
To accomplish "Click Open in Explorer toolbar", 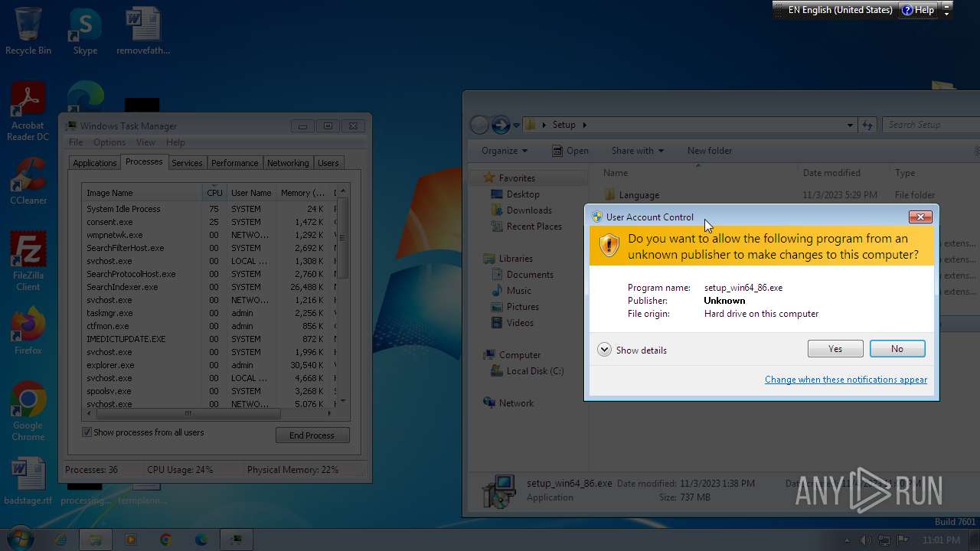I will click(x=570, y=151).
